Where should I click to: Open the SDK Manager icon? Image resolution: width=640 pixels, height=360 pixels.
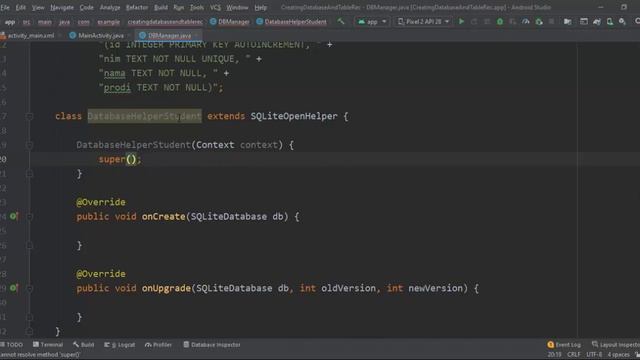(x=622, y=22)
